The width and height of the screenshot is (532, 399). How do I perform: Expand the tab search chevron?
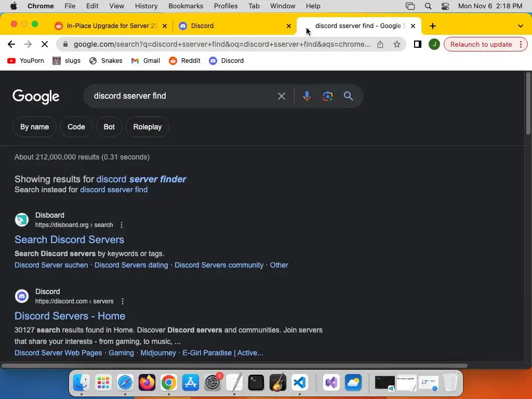pyautogui.click(x=520, y=26)
